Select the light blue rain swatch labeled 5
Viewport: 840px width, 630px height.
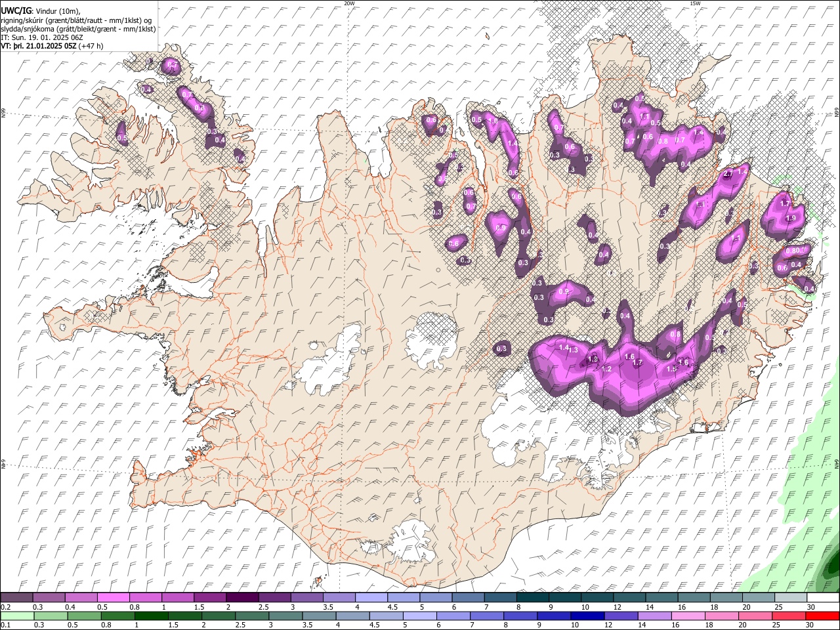[419, 616]
